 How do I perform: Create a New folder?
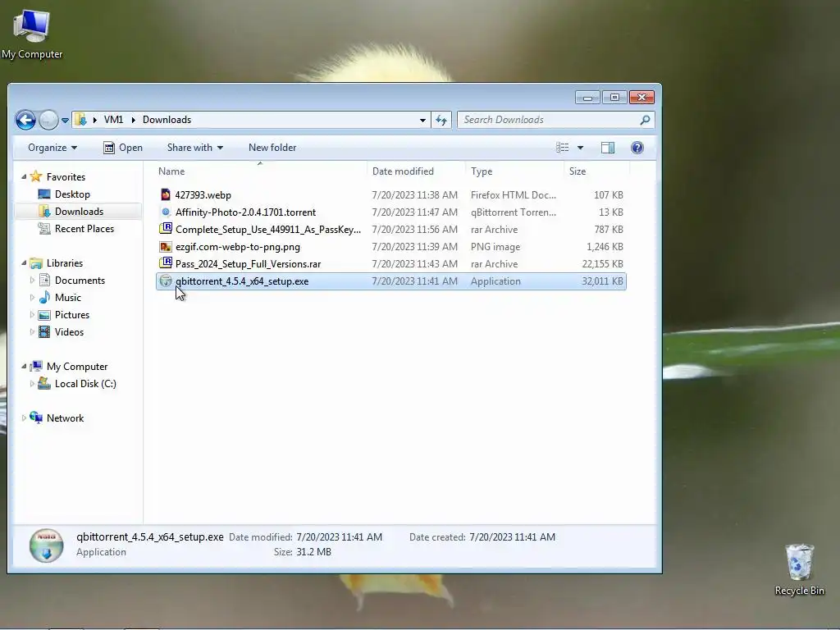[x=272, y=148]
